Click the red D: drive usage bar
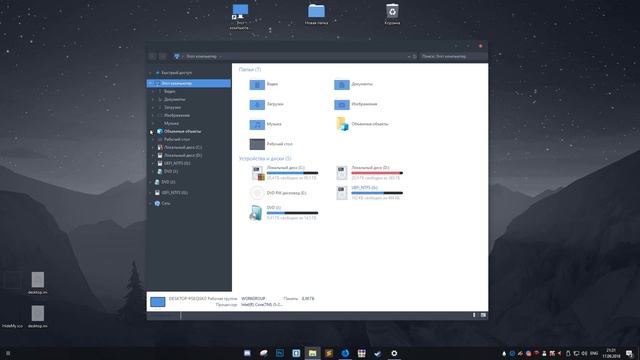The height and width of the screenshot is (360, 640). coord(377,173)
